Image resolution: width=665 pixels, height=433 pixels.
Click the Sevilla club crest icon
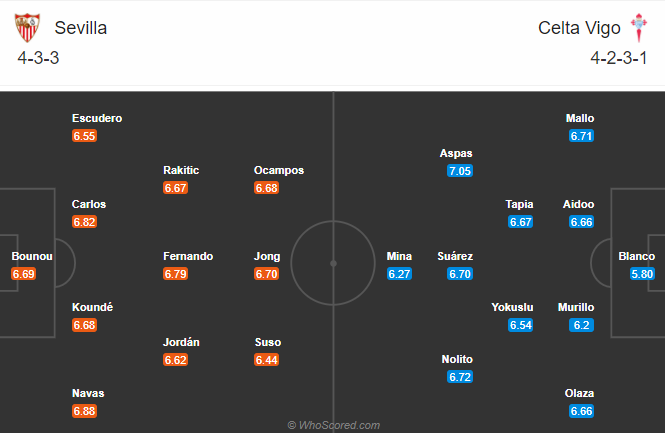point(28,28)
